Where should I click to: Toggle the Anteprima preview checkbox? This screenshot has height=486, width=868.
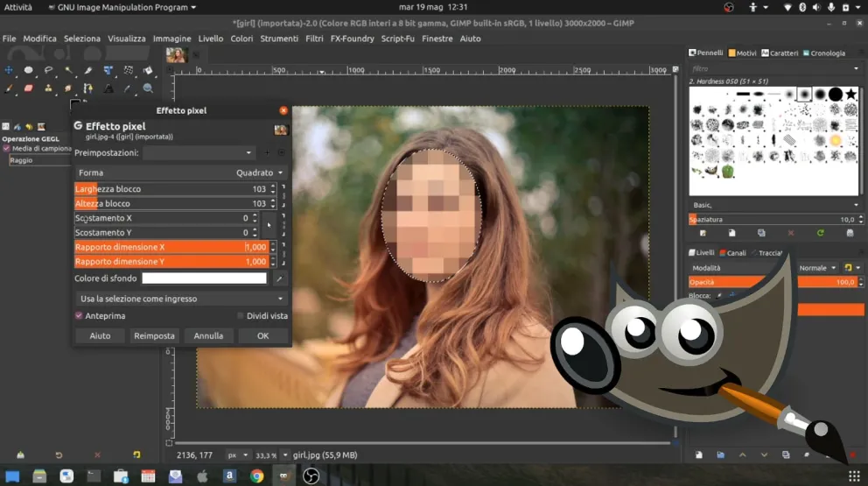79,316
